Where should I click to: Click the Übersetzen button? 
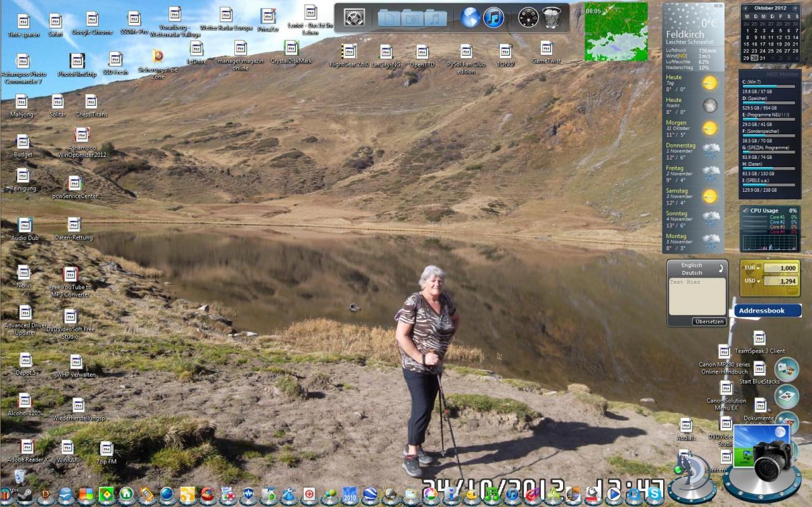(x=709, y=322)
